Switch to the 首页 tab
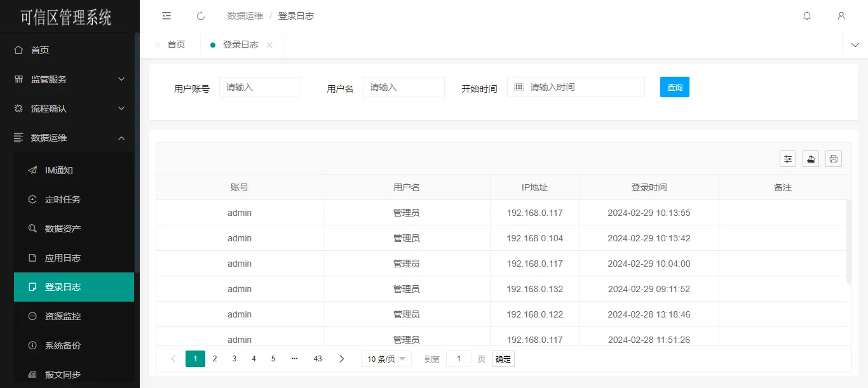The image size is (868, 388). click(176, 45)
